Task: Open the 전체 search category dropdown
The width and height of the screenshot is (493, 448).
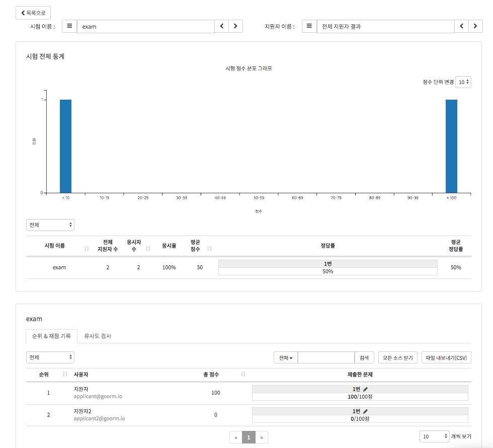Action: pos(286,358)
